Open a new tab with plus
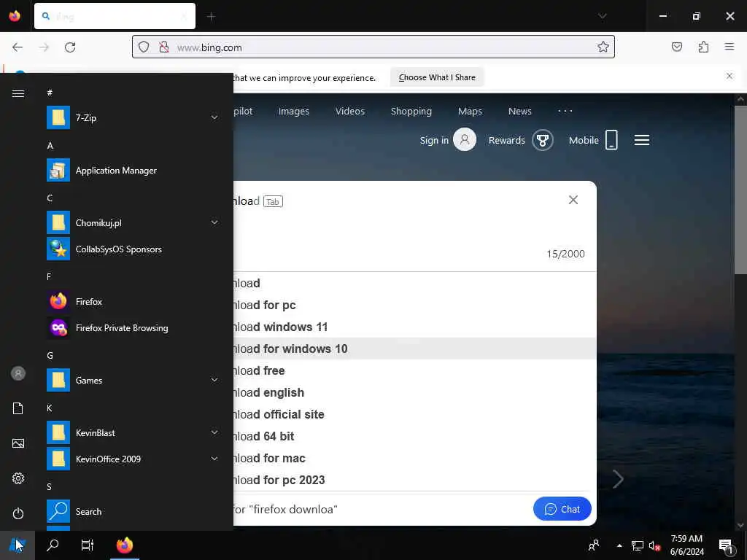 [x=211, y=17]
